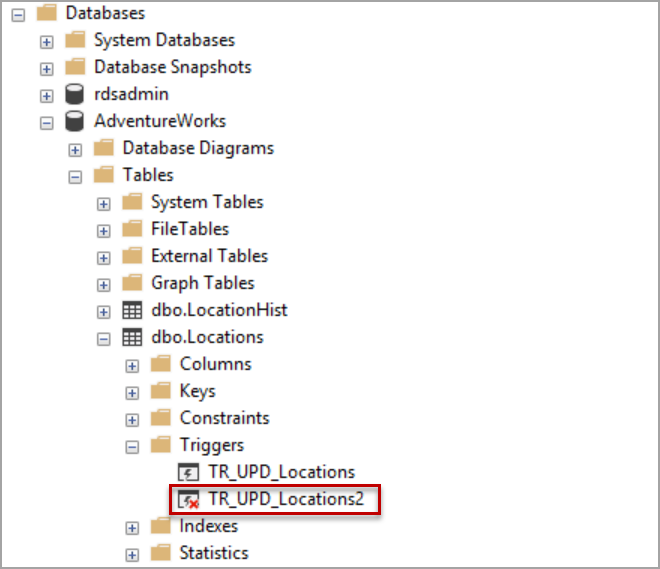Screen dimensions: 660x569
Task: Expand the System Databases node
Action: click(x=46, y=41)
